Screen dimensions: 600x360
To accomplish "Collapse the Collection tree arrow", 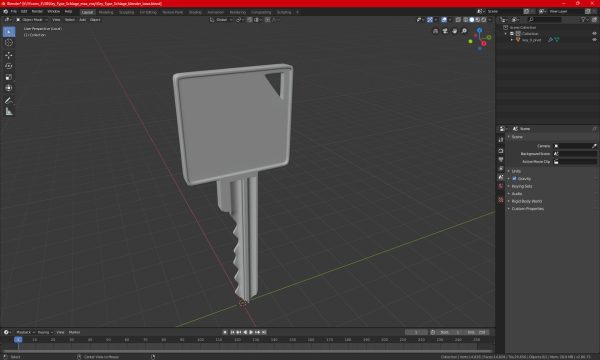I will [506, 34].
